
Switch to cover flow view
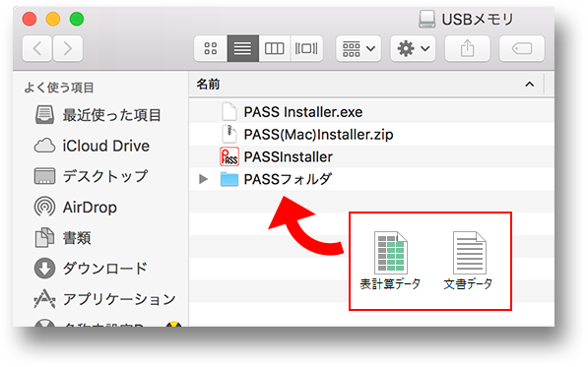pyautogui.click(x=306, y=48)
